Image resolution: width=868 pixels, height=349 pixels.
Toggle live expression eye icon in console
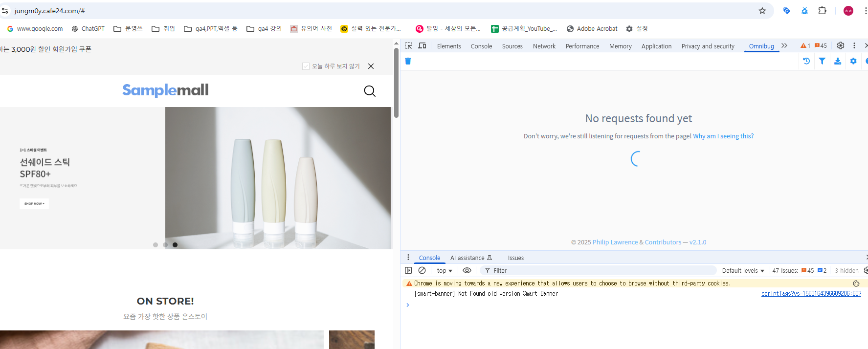[467, 270]
